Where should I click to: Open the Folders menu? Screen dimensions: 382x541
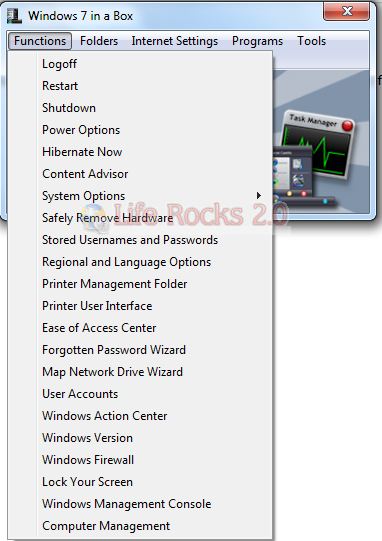[x=99, y=41]
